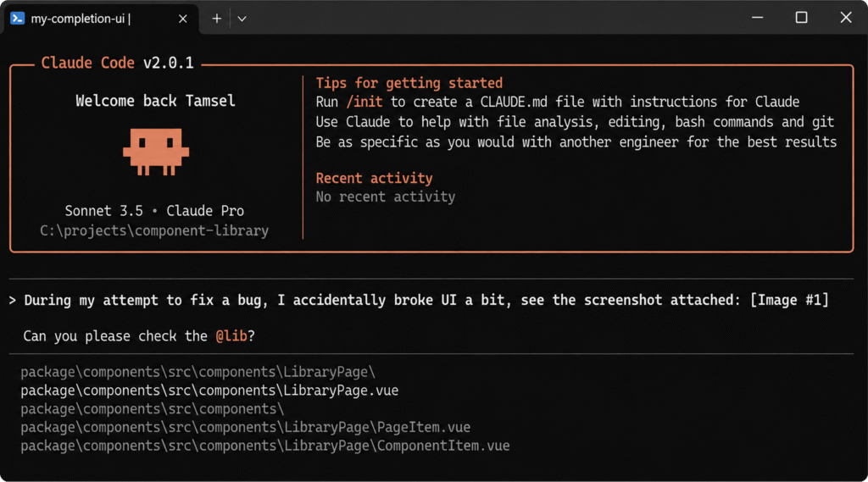Click the No recent activity text
The height and width of the screenshot is (482, 868).
pyautogui.click(x=386, y=197)
